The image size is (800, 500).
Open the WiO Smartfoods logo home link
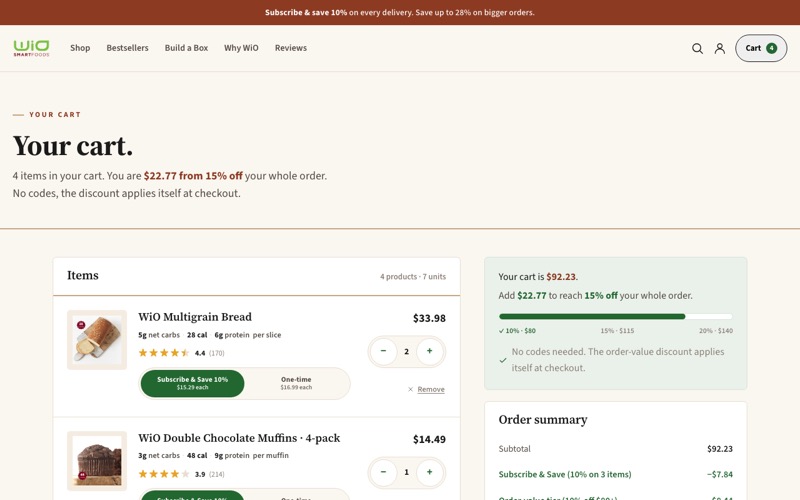(32, 48)
